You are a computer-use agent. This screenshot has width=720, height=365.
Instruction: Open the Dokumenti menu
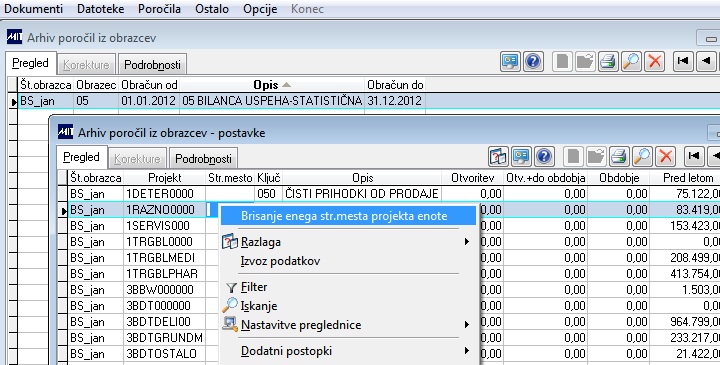point(33,9)
